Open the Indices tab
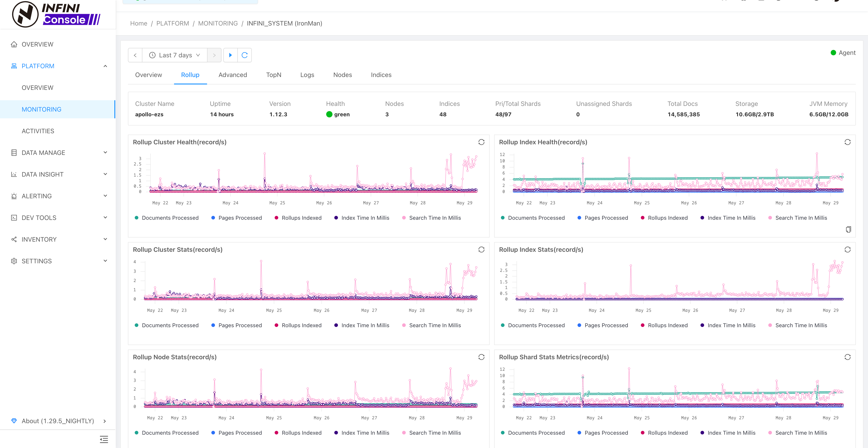Screen dimensions: 868x448 click(381, 75)
